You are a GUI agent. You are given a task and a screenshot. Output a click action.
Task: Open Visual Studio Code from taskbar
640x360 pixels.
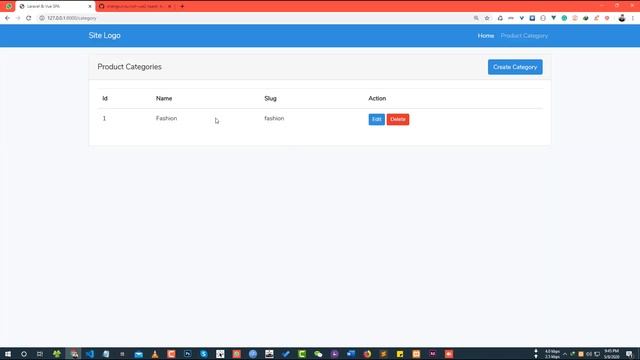point(90,354)
